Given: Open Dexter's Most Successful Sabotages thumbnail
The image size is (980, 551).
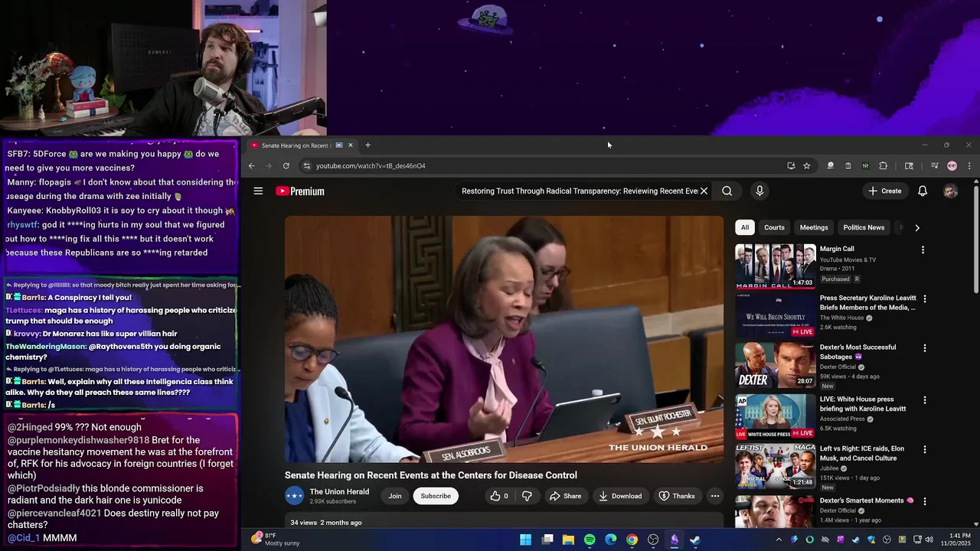Looking at the screenshot, I should pos(776,365).
